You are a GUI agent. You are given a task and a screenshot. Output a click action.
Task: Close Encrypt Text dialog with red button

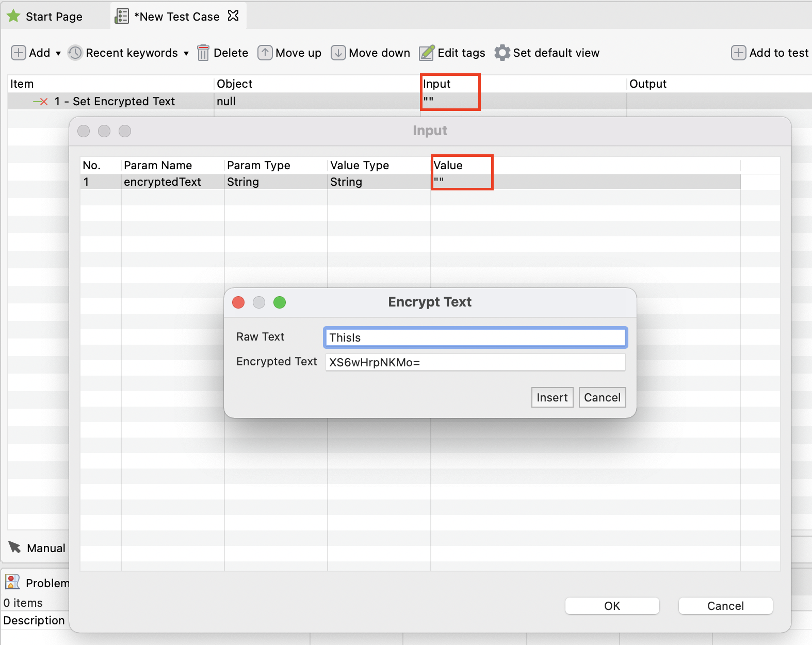click(238, 302)
